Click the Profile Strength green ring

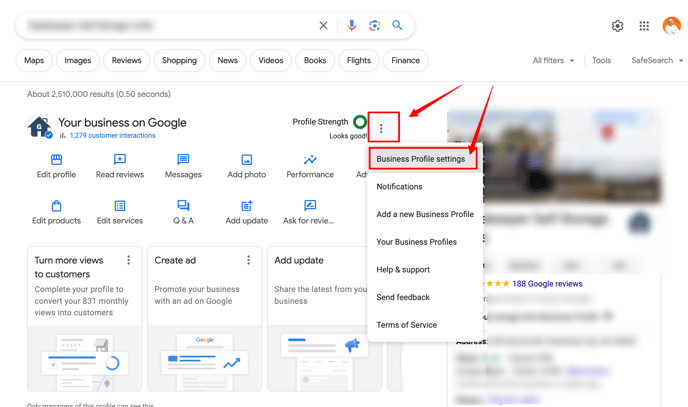pos(360,121)
